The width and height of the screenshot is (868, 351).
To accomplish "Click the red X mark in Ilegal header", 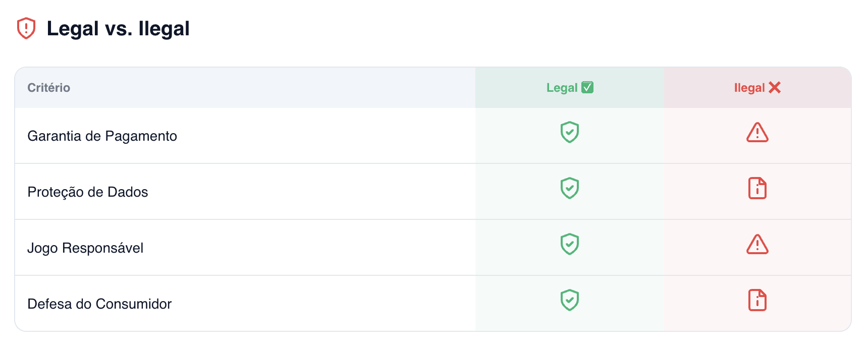I will [775, 88].
